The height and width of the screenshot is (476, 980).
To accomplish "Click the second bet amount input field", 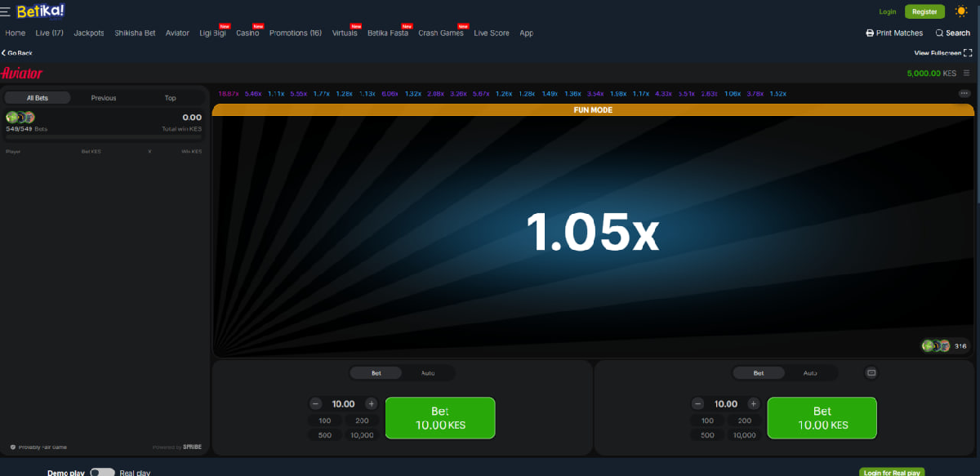I will point(725,403).
